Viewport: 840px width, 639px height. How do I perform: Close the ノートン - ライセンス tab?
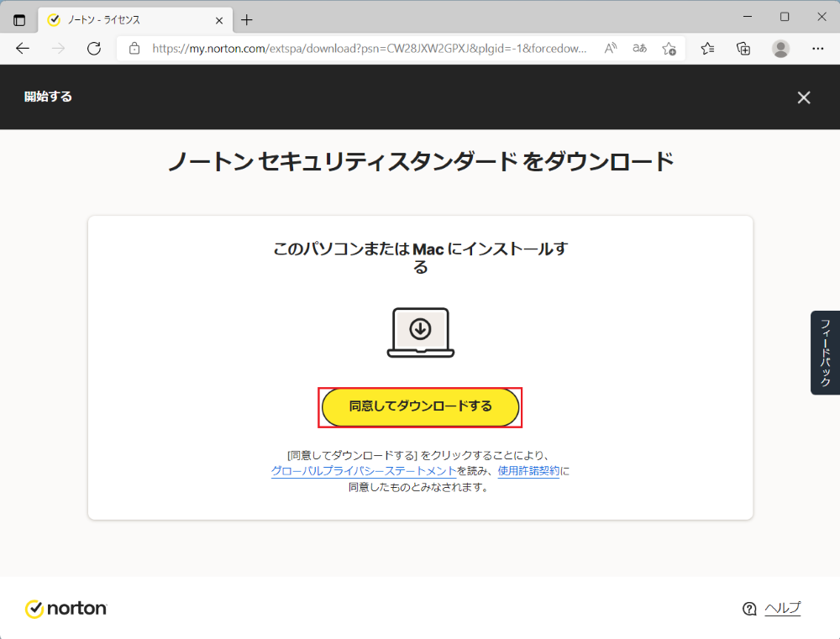point(219,20)
